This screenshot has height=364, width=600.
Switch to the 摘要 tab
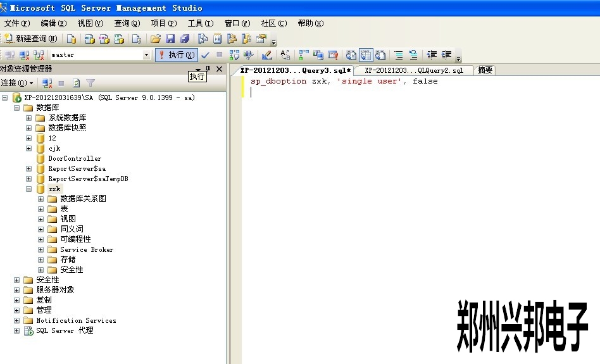[x=485, y=70]
